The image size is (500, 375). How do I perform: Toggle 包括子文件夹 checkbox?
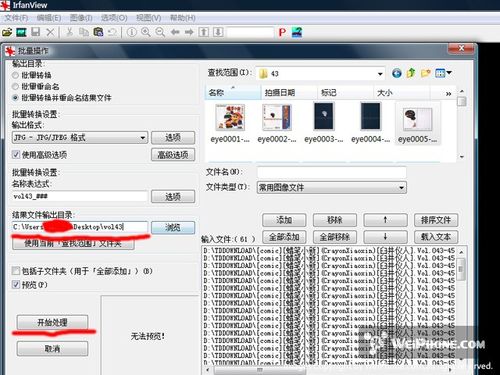[16, 271]
